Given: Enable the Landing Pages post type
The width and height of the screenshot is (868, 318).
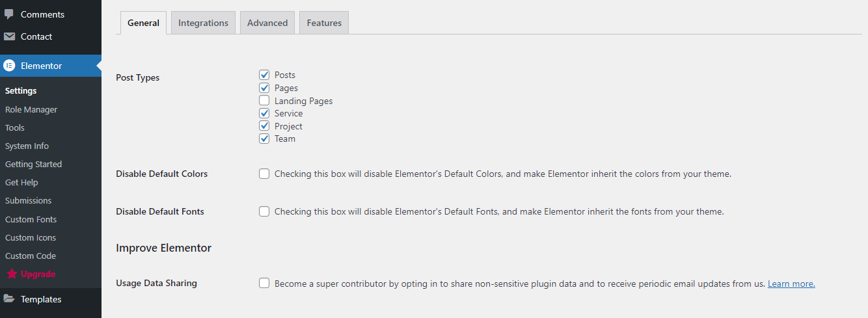Looking at the screenshot, I should tap(264, 101).
